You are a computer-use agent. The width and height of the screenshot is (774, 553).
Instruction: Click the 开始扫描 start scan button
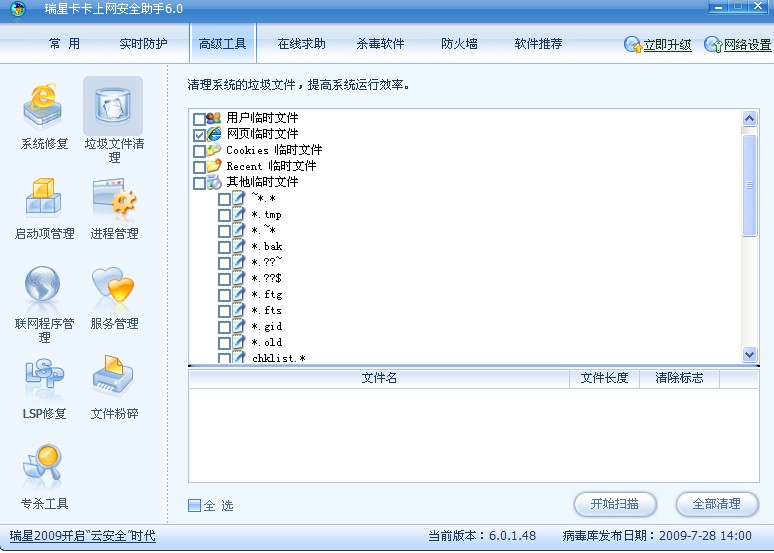[x=615, y=504]
